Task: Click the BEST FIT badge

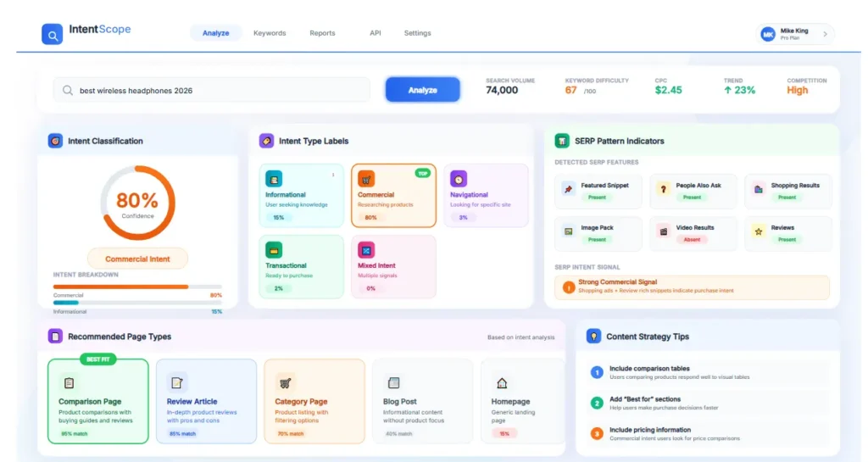Action: point(98,359)
